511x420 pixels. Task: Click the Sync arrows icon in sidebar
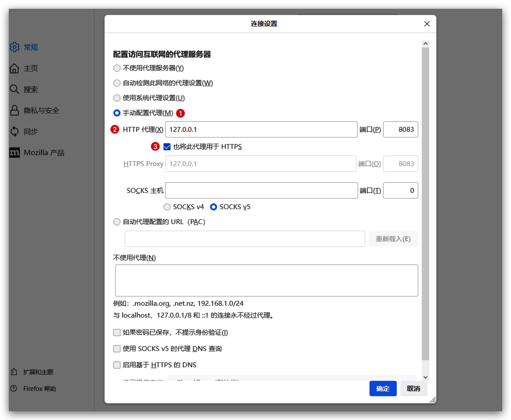tap(14, 131)
